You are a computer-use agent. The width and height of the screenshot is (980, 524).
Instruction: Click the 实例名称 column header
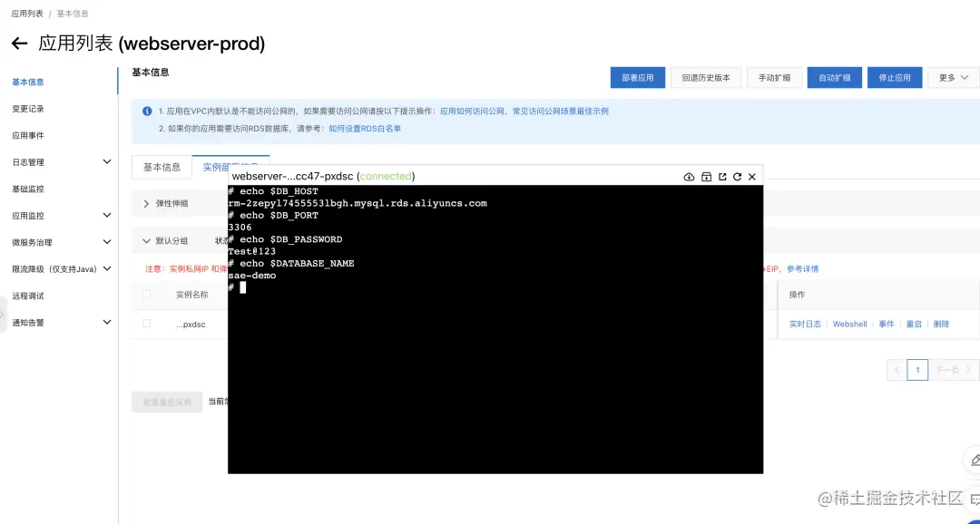[191, 294]
